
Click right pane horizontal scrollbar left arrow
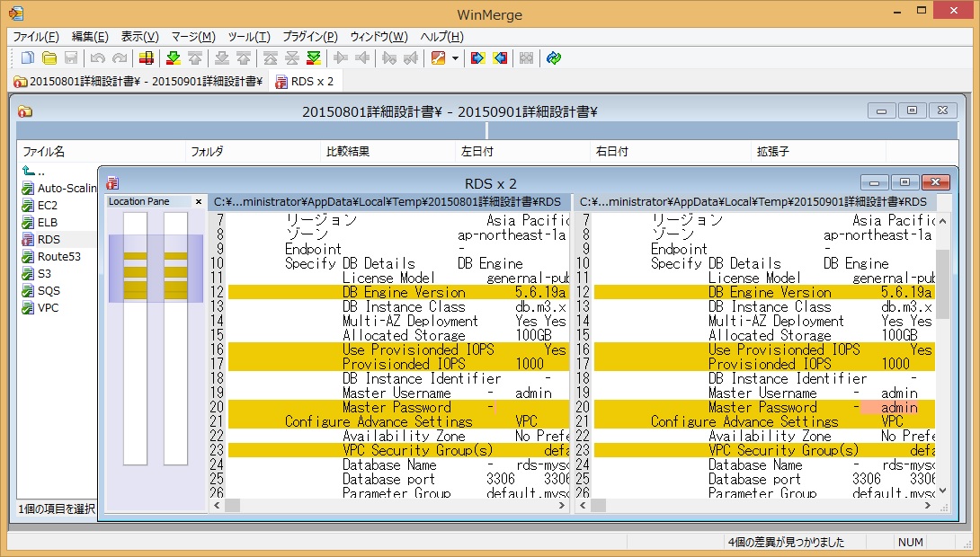click(x=583, y=505)
